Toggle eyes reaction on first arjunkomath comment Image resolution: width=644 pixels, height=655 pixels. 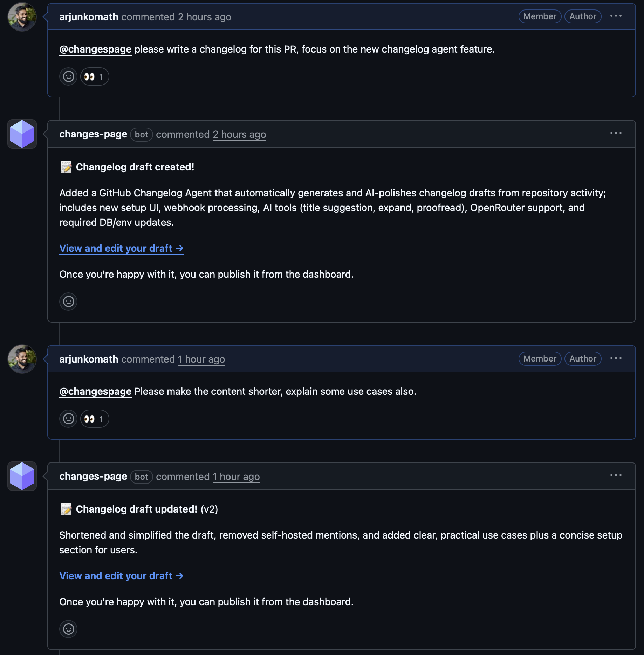pos(95,76)
